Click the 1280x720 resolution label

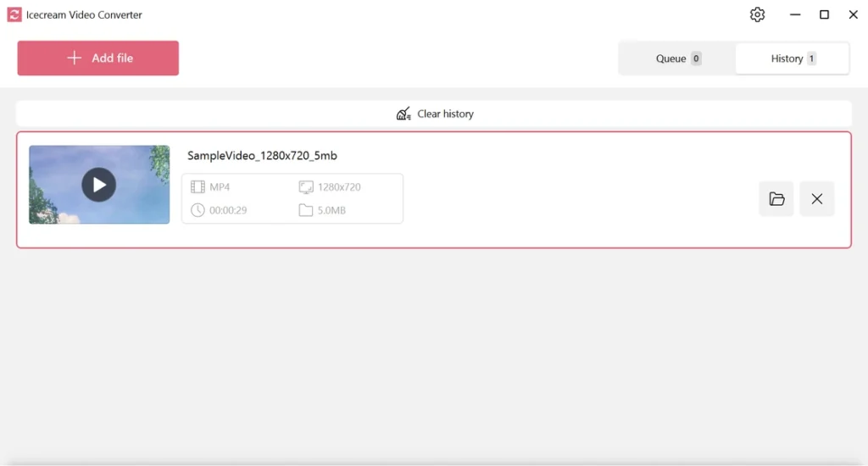339,187
